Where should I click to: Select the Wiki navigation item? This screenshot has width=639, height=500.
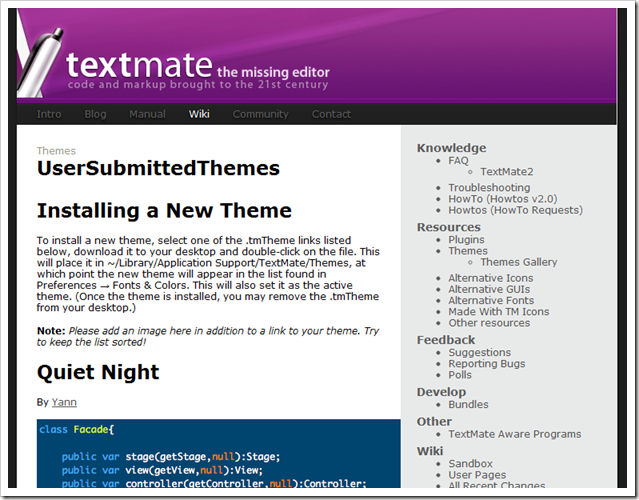tap(199, 114)
